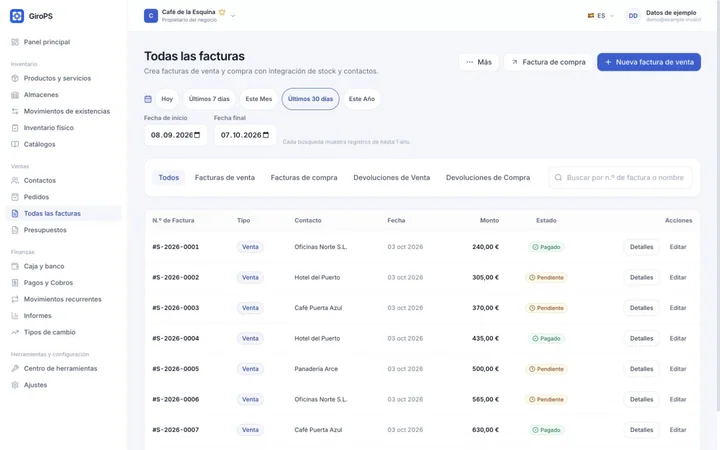Image resolution: width=720 pixels, height=450 pixels.
Task: Click the GiroPS logo icon
Action: tap(17, 16)
